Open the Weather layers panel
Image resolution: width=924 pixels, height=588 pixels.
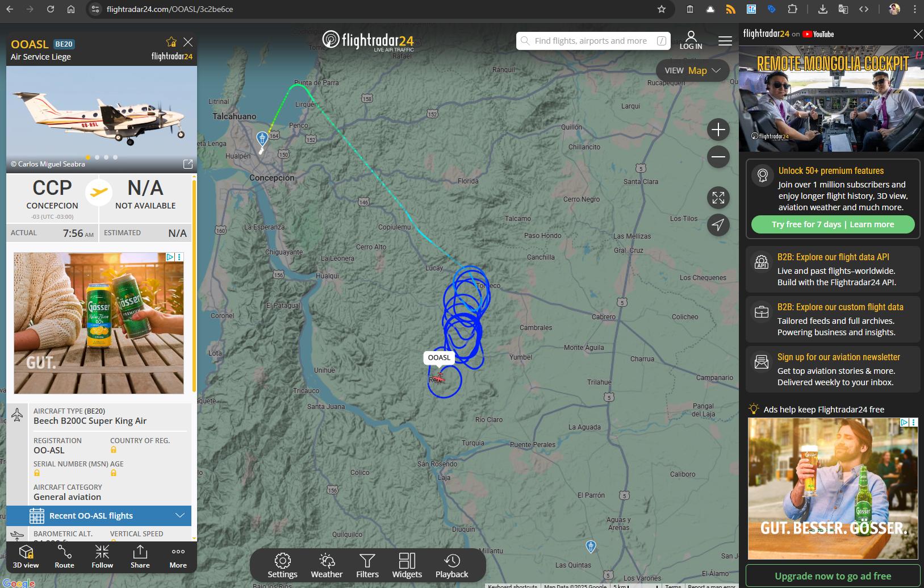click(327, 566)
